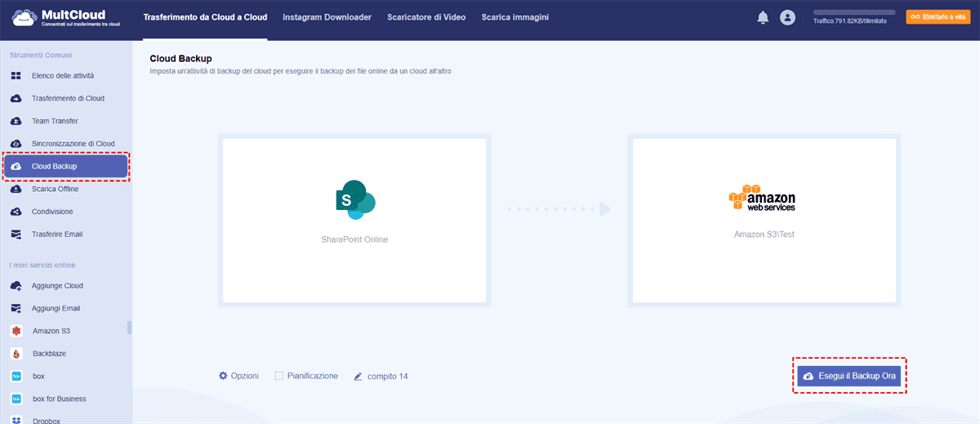The width and height of the screenshot is (980, 424).
Task: Click the Trasferire Email label
Action: (57, 234)
